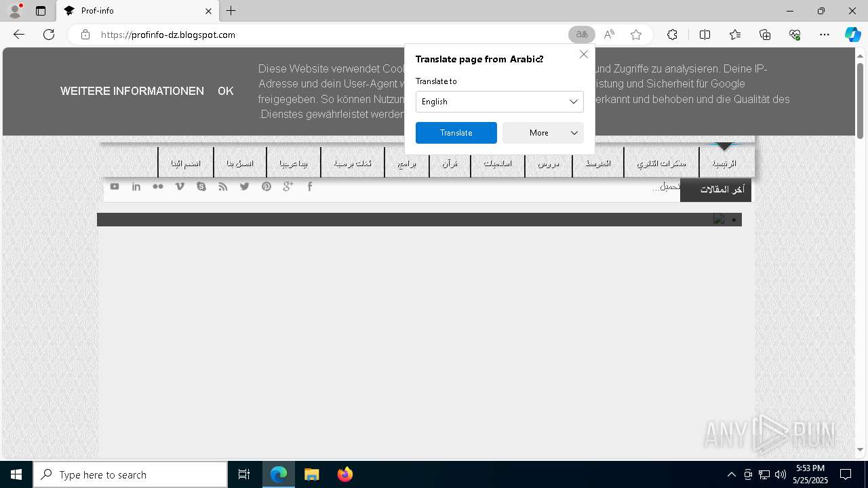This screenshot has width=868, height=488.
Task: Open the volume control in tray
Action: 780,474
